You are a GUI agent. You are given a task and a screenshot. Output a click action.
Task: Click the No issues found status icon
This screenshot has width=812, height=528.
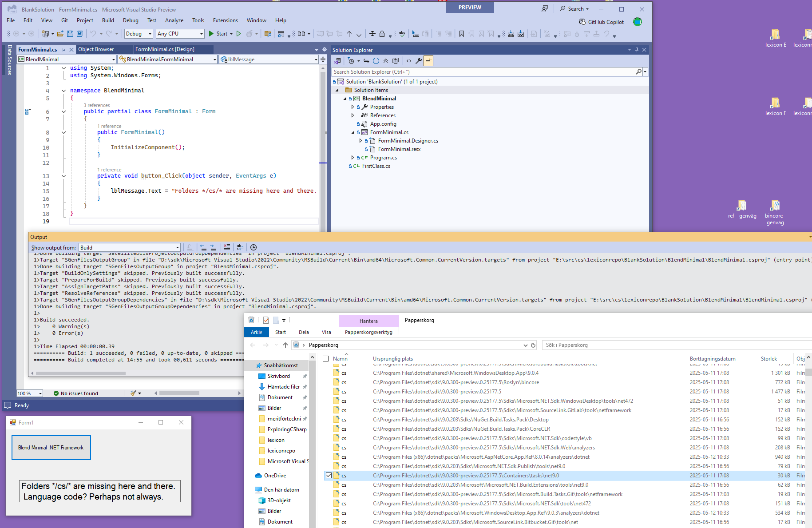point(56,393)
